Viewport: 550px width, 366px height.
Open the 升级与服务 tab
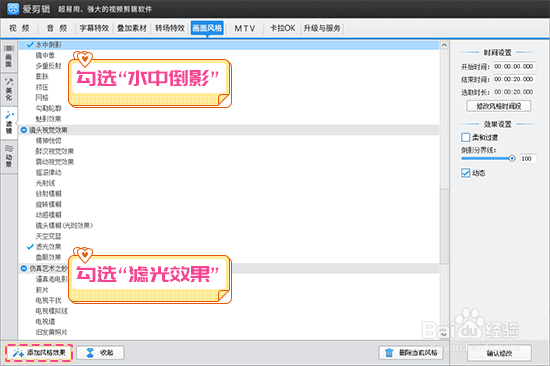[322, 28]
